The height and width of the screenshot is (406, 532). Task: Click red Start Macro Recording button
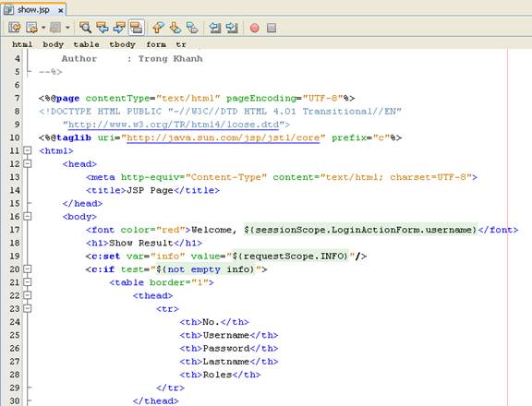[x=255, y=28]
